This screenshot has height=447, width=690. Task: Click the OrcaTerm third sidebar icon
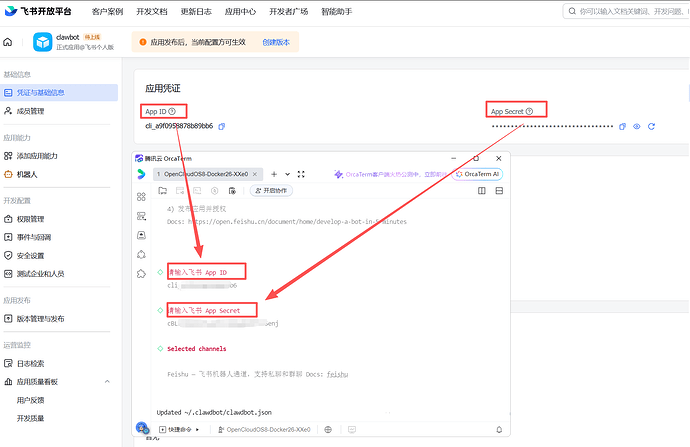[141, 235]
